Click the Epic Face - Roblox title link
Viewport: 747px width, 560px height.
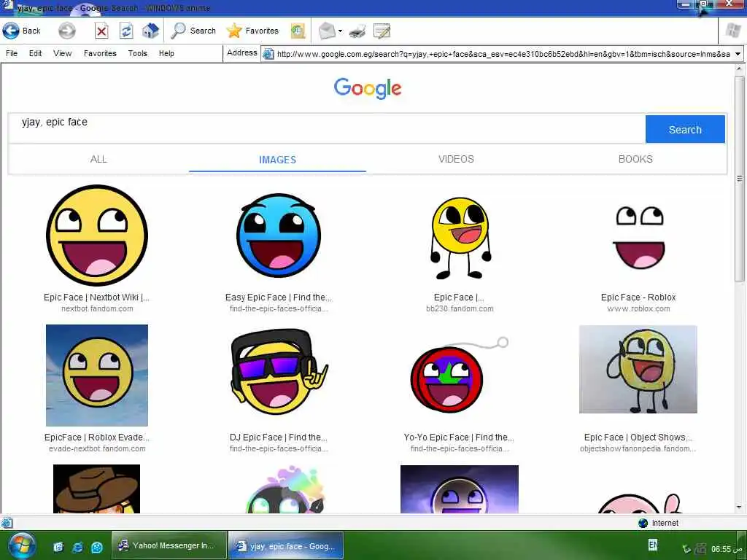(x=638, y=297)
